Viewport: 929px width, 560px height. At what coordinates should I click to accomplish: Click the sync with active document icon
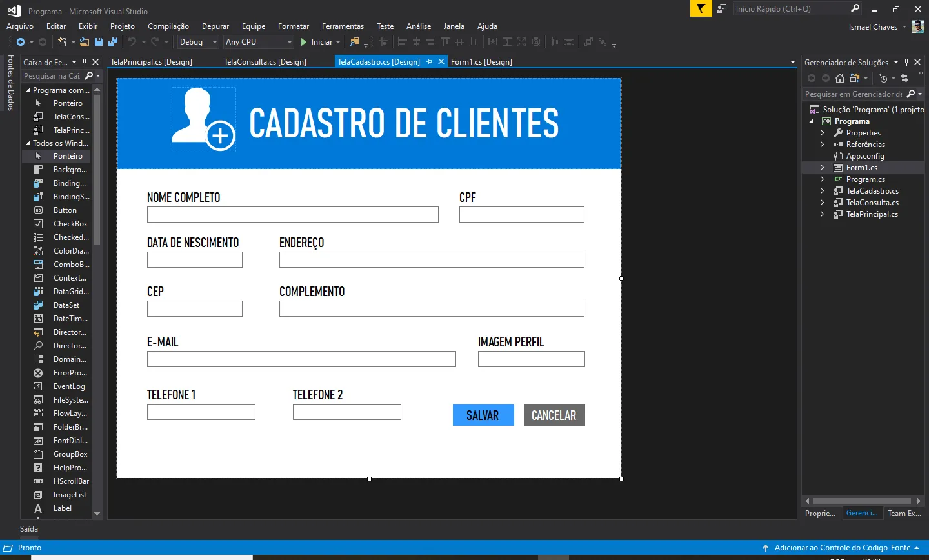click(904, 78)
